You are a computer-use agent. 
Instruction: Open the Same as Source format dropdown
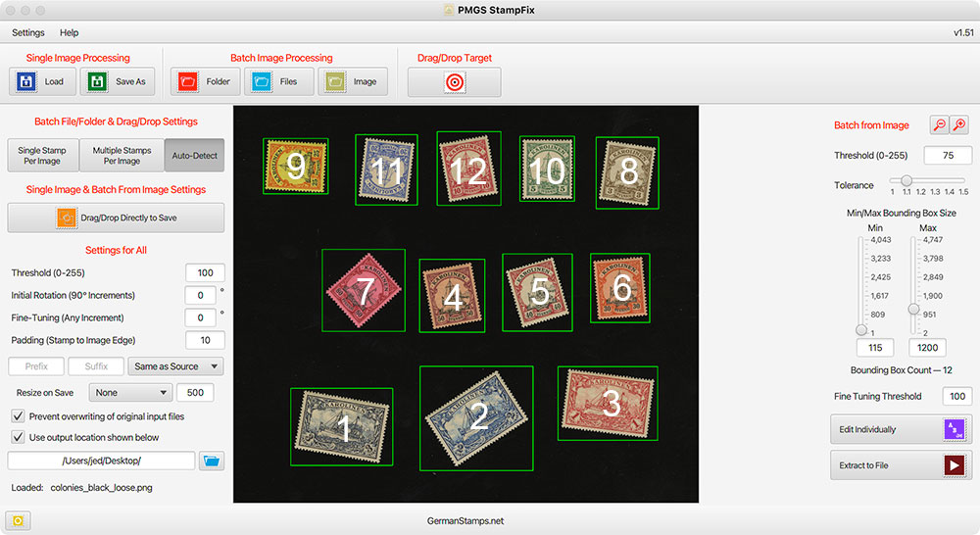tap(175, 366)
